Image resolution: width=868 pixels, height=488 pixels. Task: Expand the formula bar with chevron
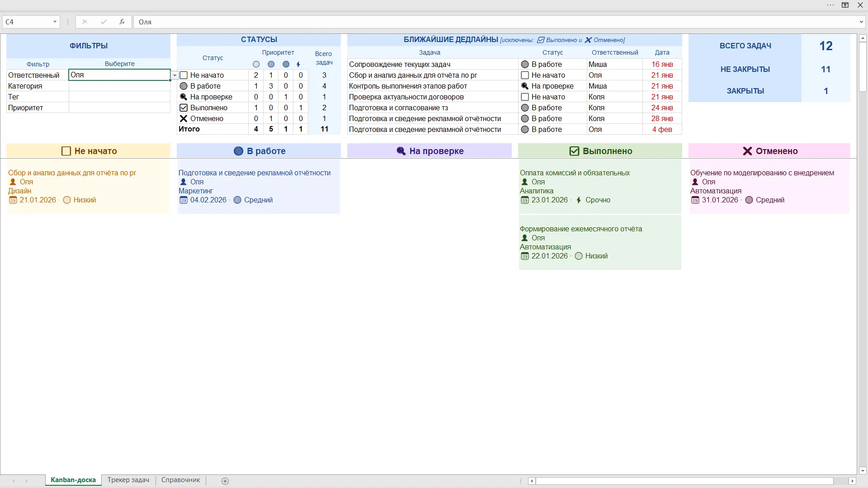[x=861, y=22]
